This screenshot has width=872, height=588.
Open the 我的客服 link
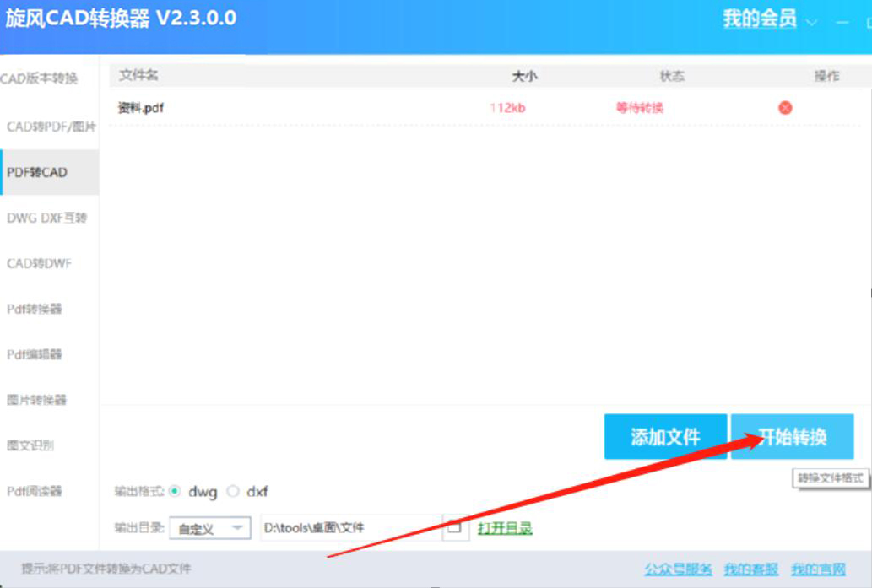pos(751,569)
